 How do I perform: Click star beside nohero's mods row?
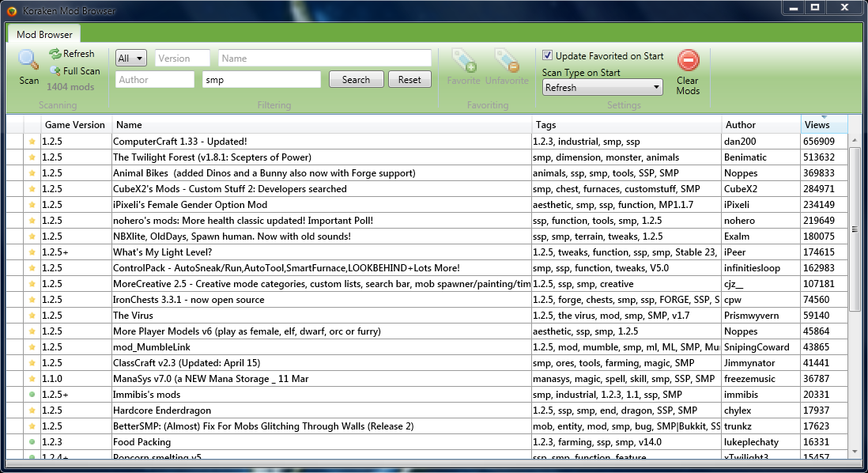tap(32, 221)
